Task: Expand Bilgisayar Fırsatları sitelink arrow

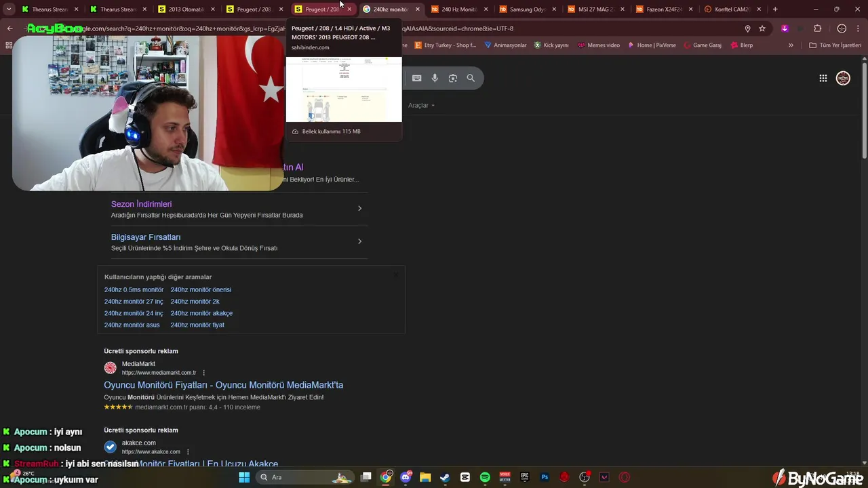Action: [359, 241]
